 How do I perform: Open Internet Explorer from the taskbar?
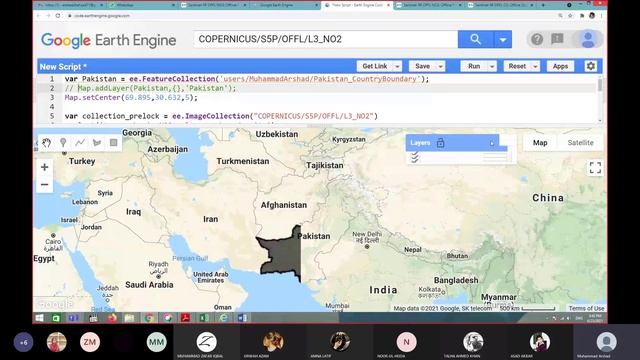pyautogui.click(x=224, y=318)
